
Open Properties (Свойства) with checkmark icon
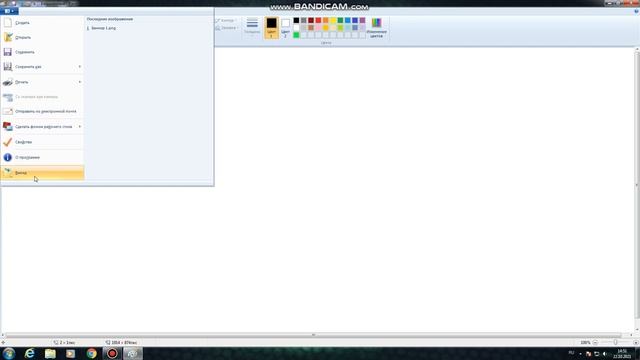[42, 142]
